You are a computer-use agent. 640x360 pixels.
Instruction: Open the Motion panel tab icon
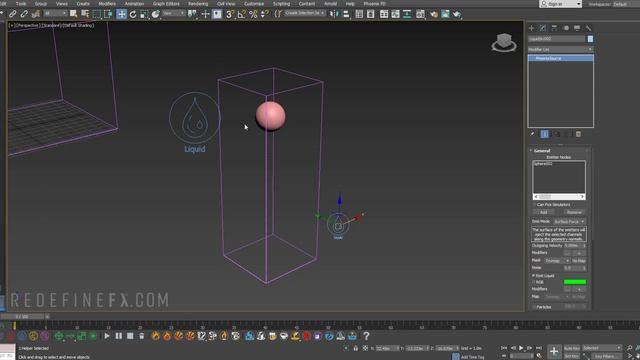tap(566, 28)
